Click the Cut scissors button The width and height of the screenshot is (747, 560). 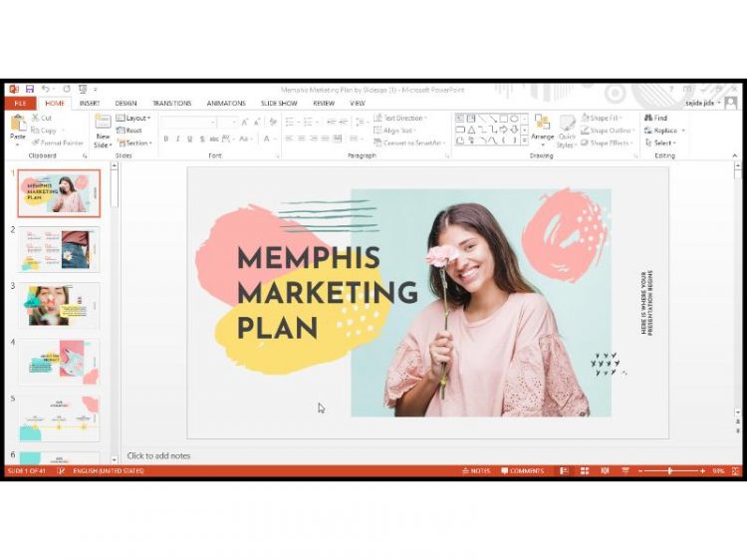[x=42, y=118]
